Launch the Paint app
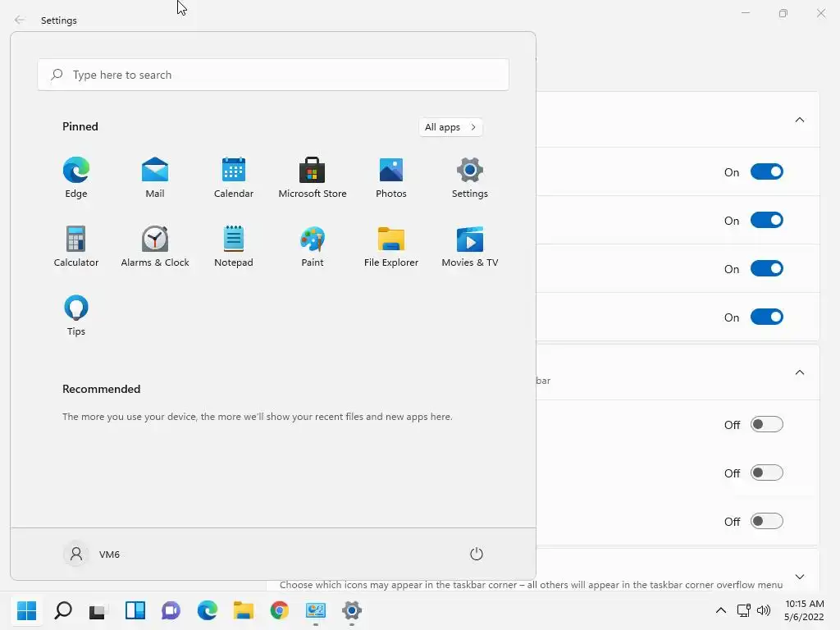Image resolution: width=840 pixels, height=630 pixels. pos(313,246)
